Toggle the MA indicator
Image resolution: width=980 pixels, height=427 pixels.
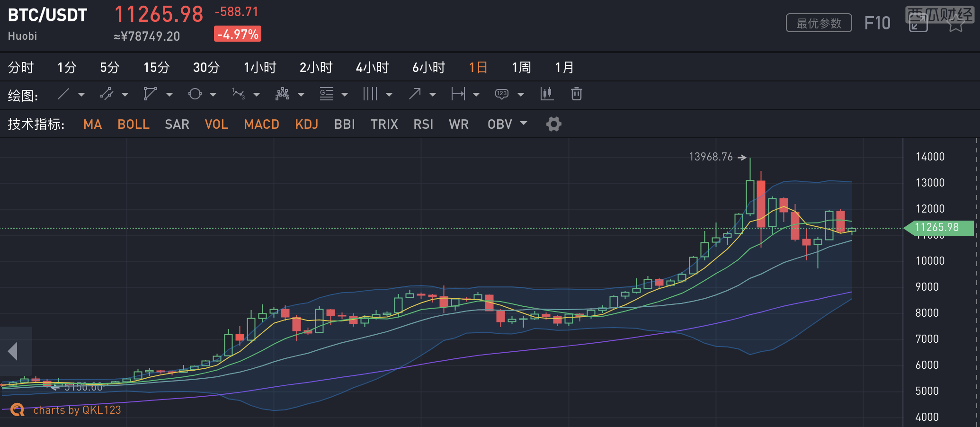click(x=92, y=124)
